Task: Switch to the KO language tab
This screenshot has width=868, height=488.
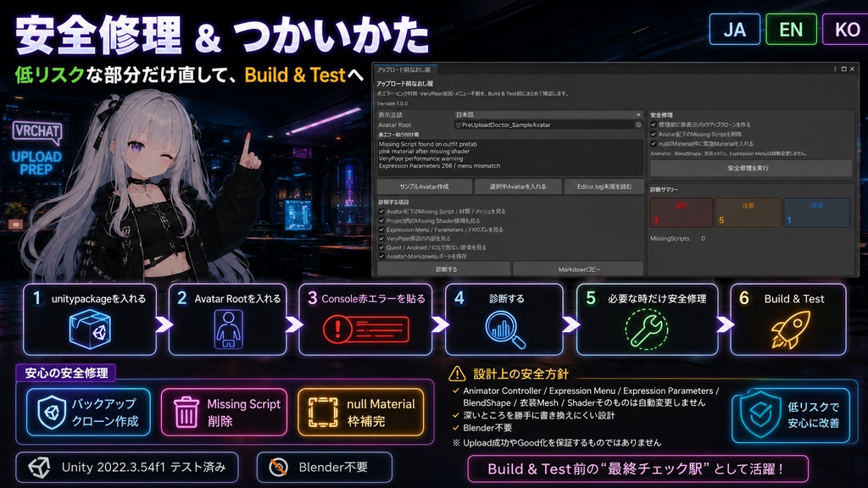Action: point(846,30)
